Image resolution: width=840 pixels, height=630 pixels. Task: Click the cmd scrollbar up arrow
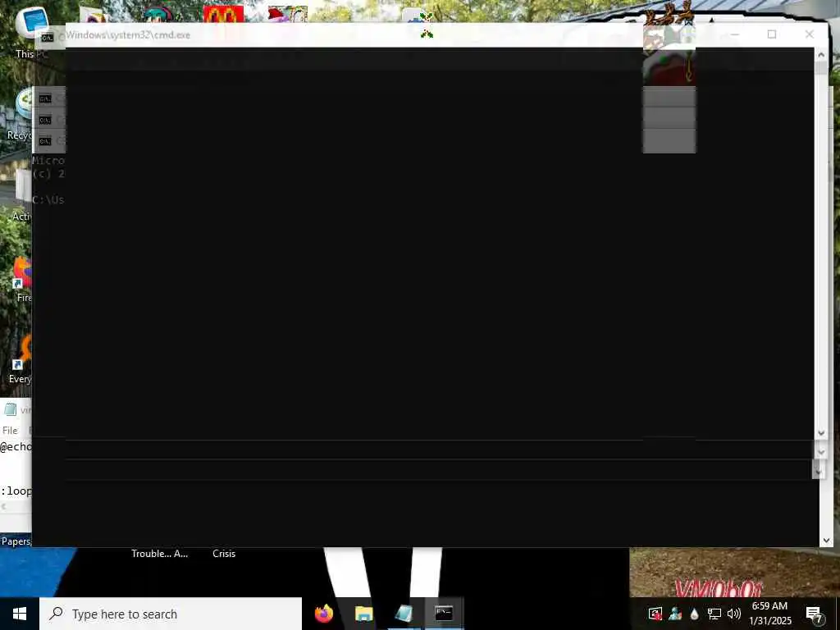pos(820,54)
